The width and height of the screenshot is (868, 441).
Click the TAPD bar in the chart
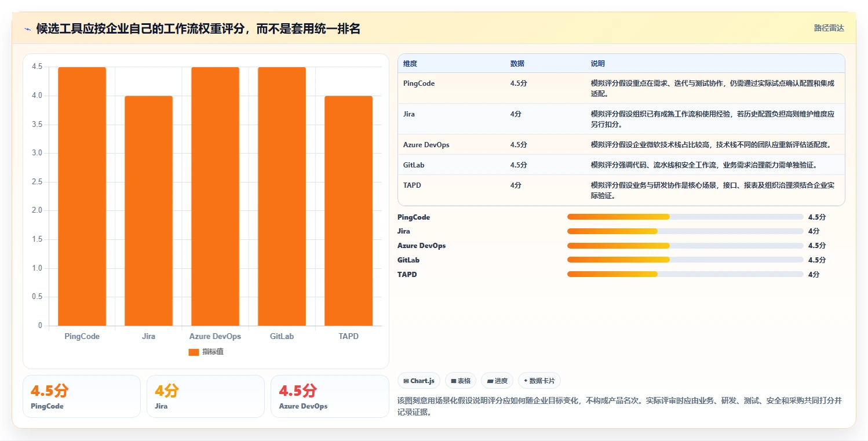coord(348,211)
